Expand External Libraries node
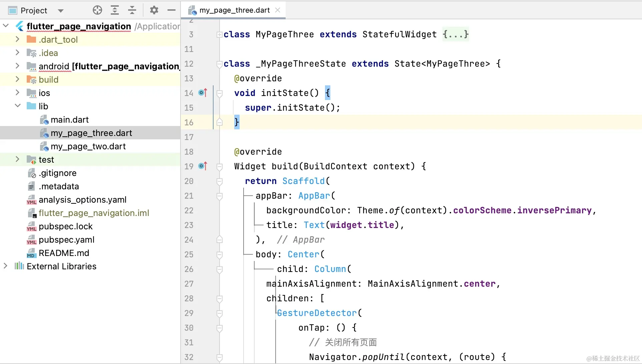The height and width of the screenshot is (364, 642). [x=5, y=266]
